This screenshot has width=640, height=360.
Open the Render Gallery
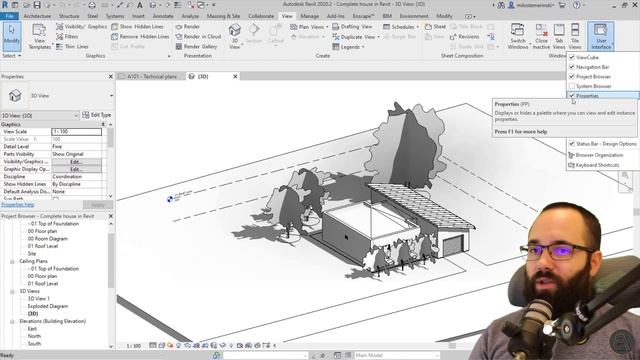196,47
